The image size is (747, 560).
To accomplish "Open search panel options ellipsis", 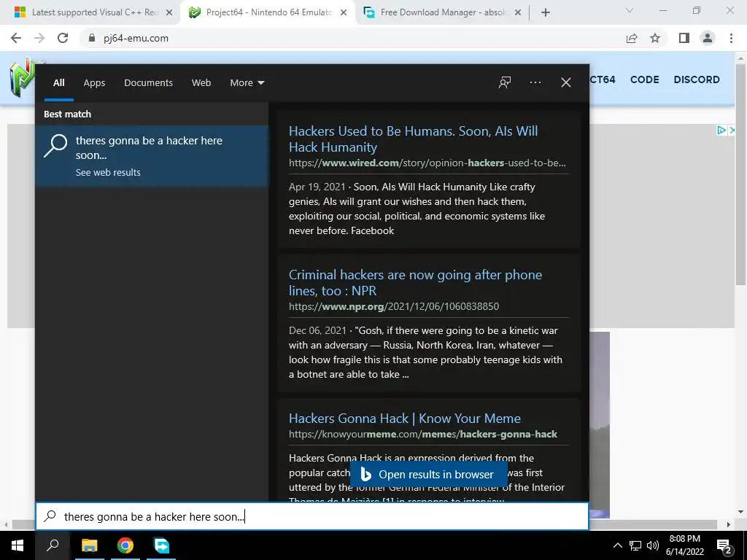I will click(535, 82).
